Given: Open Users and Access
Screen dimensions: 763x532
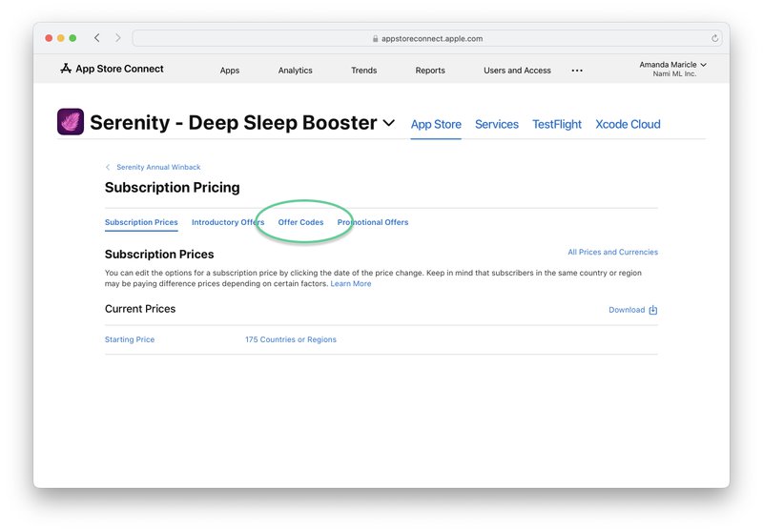Looking at the screenshot, I should pyautogui.click(x=517, y=71).
